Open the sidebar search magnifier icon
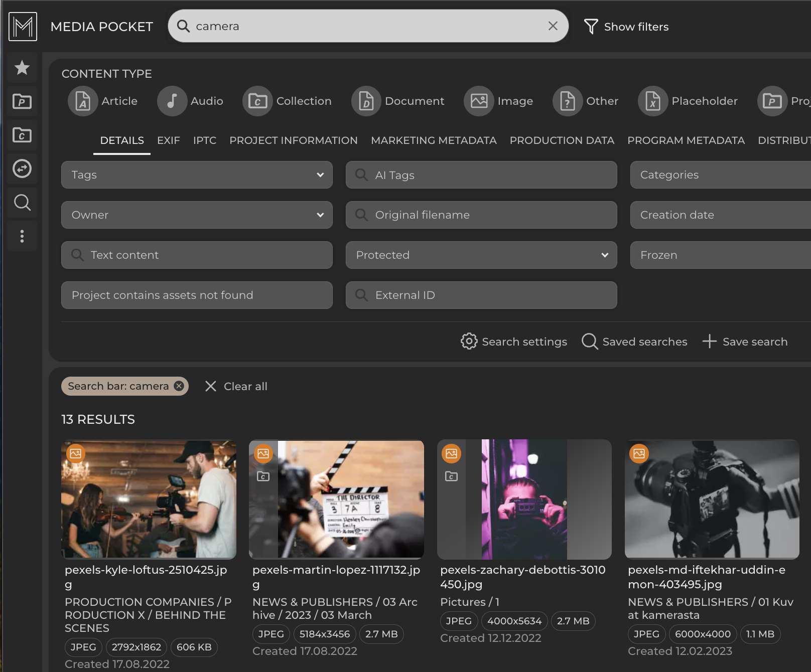This screenshot has width=811, height=672. [22, 203]
